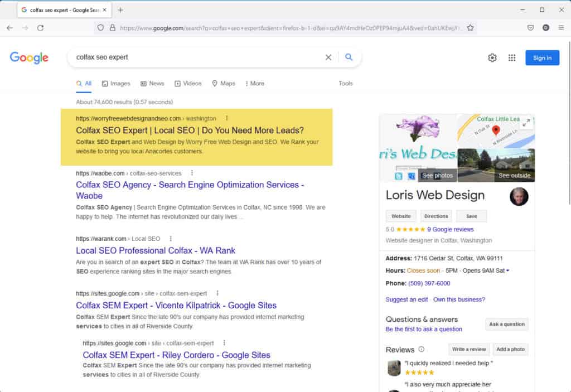Open the Firefox account avatar icon
Screen dimensions: 571x392
pyautogui.click(x=545, y=28)
